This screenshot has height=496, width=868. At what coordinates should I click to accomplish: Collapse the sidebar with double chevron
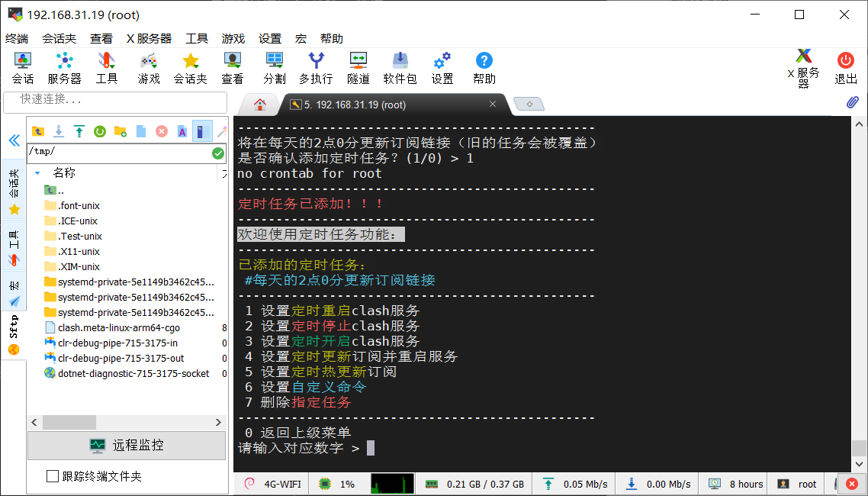(x=14, y=140)
